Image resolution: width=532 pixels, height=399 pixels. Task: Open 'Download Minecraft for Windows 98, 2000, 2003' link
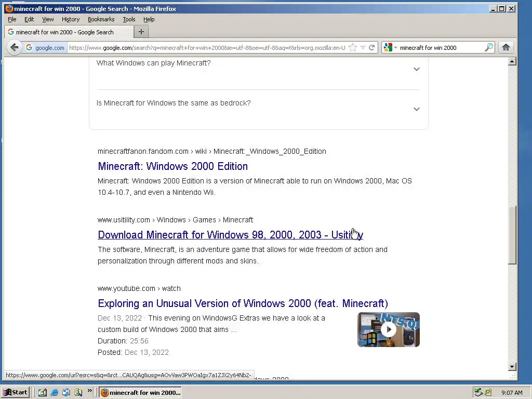coord(230,235)
